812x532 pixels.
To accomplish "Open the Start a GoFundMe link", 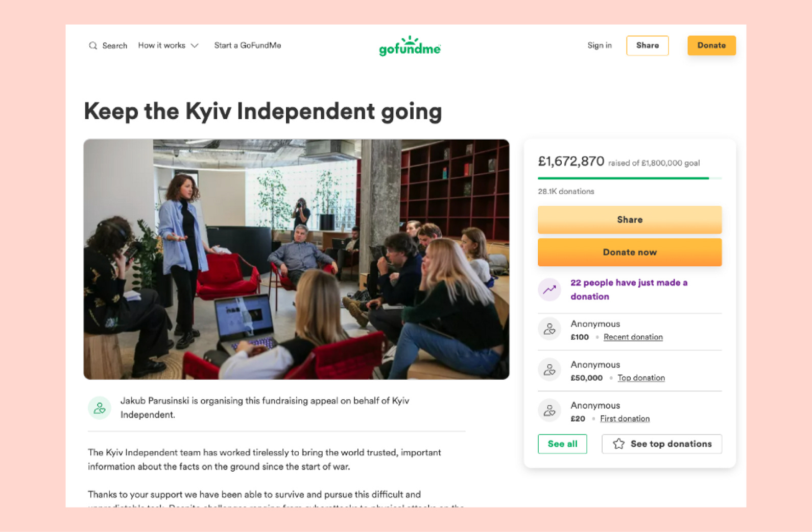I will [248, 45].
